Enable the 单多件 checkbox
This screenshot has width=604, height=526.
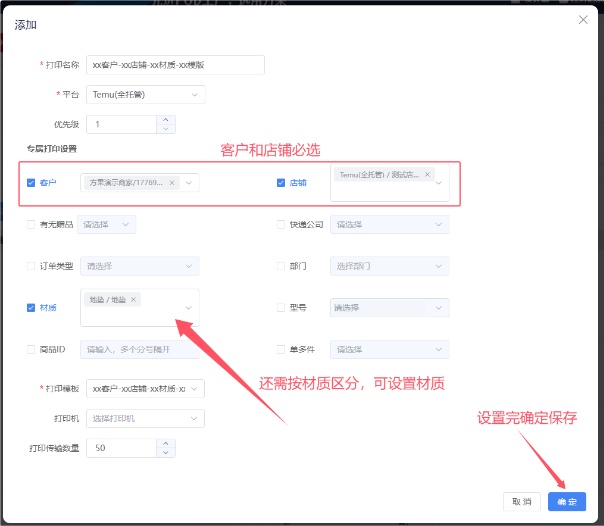click(x=281, y=349)
